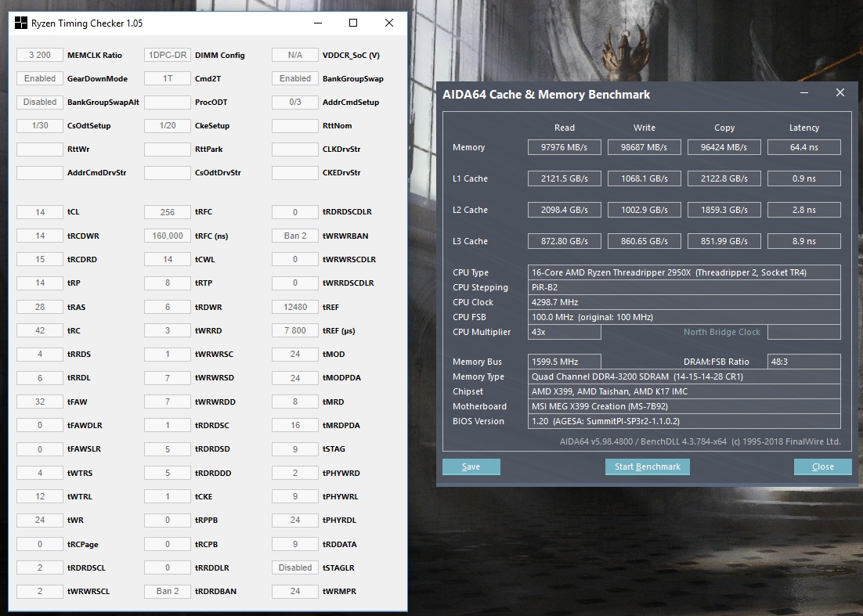
Task: Click CPU Clock value 4298.7 MHz
Action: [x=684, y=302]
